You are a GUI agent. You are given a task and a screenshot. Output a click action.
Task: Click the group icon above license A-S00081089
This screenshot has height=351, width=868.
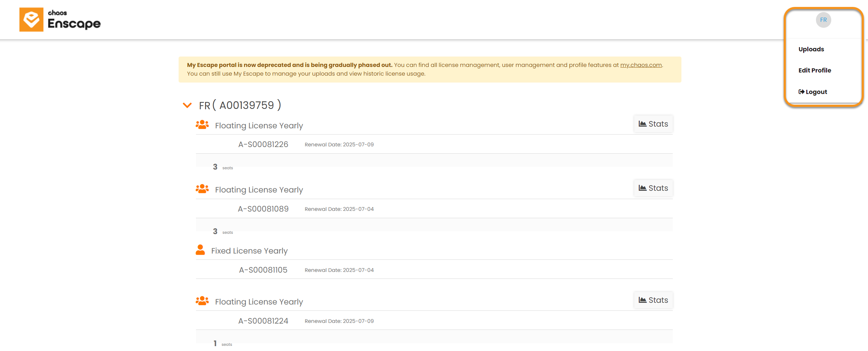click(202, 189)
